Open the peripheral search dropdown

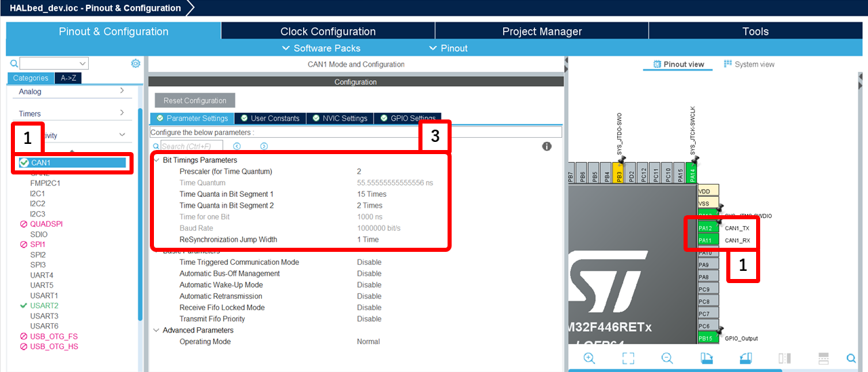83,63
